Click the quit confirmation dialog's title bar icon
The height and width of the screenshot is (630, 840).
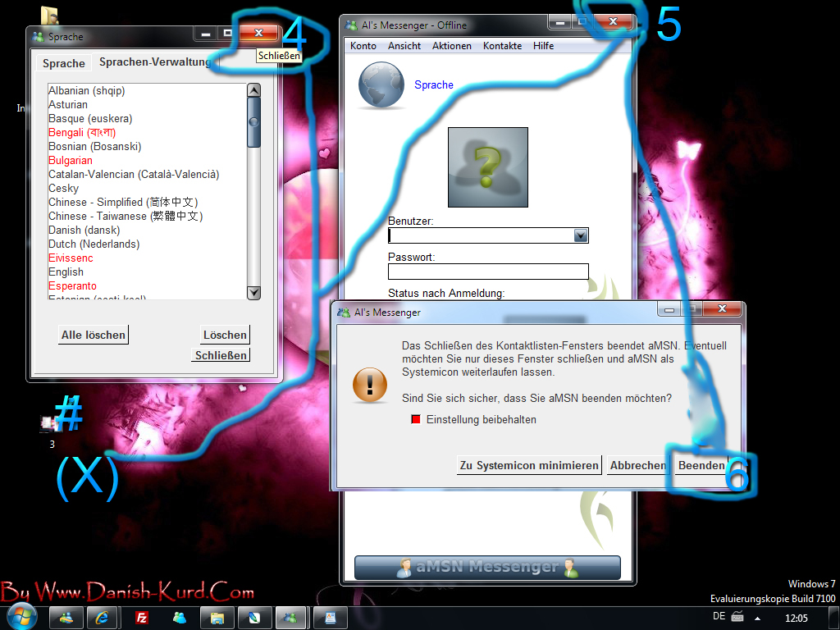tap(344, 313)
